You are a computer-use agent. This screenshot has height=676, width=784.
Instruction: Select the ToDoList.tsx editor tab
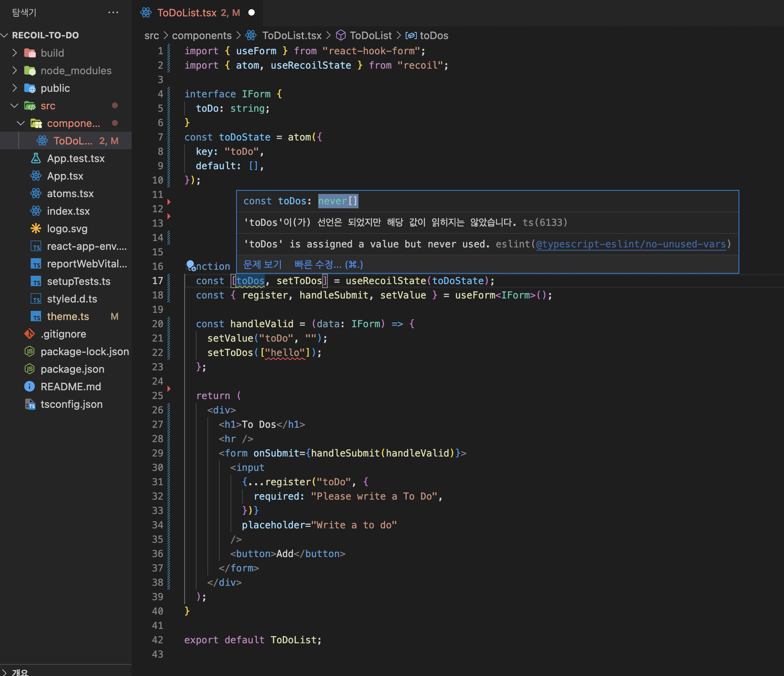[187, 13]
